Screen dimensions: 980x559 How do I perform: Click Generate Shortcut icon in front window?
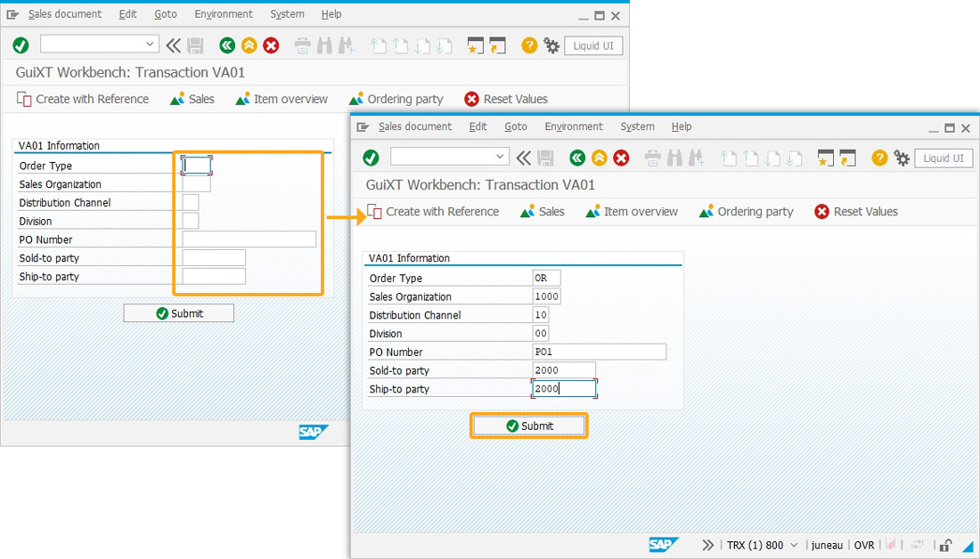point(847,158)
